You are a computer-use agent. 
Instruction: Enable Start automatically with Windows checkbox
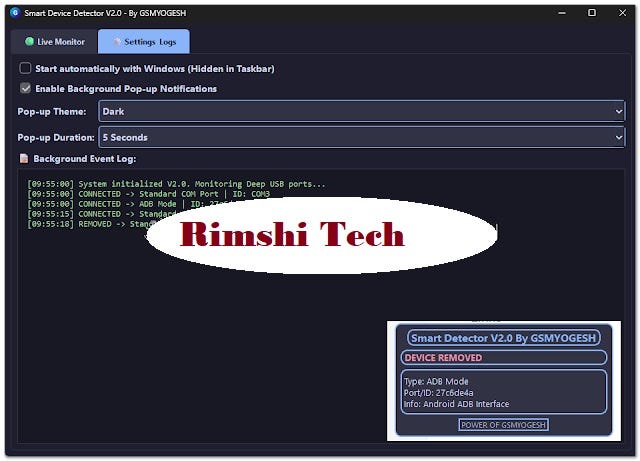(x=25, y=68)
